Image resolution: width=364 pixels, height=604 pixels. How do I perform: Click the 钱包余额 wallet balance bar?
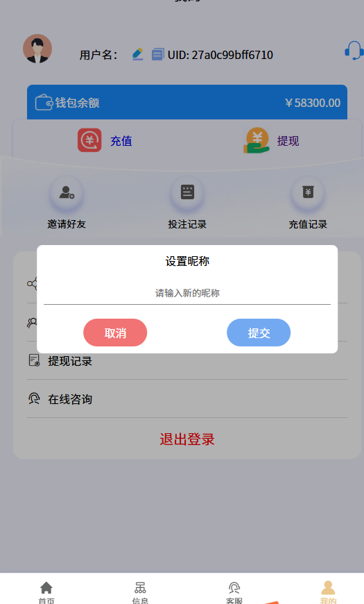point(187,102)
